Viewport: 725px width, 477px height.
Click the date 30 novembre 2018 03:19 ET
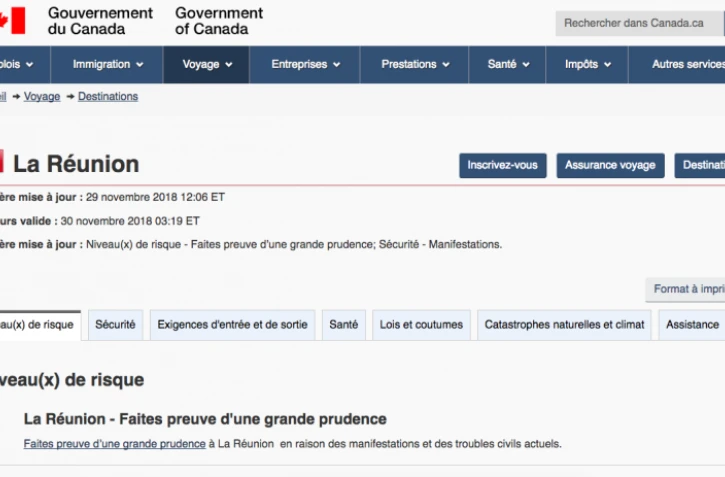(x=130, y=221)
